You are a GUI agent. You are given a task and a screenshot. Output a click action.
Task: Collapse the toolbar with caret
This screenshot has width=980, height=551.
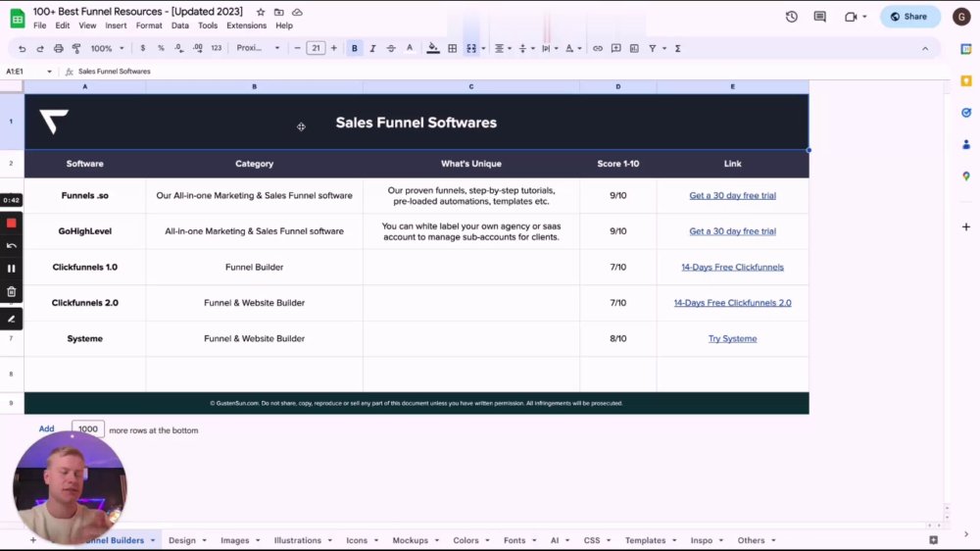click(x=925, y=48)
